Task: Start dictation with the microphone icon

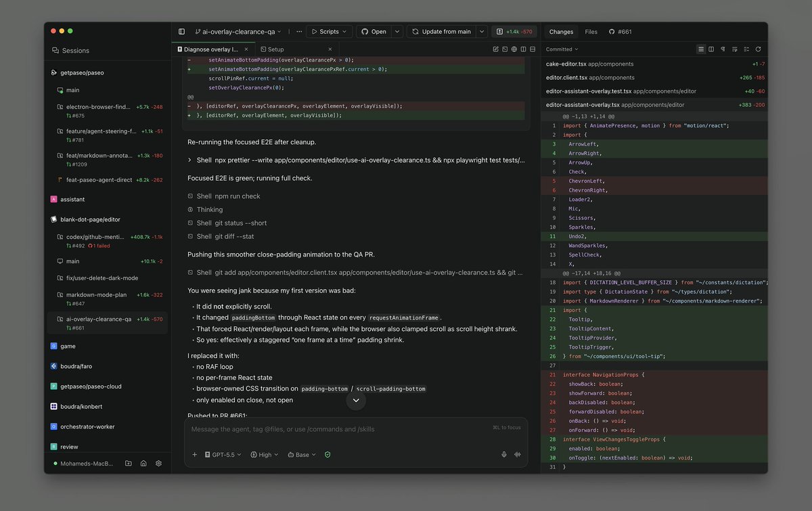Action: coord(504,455)
